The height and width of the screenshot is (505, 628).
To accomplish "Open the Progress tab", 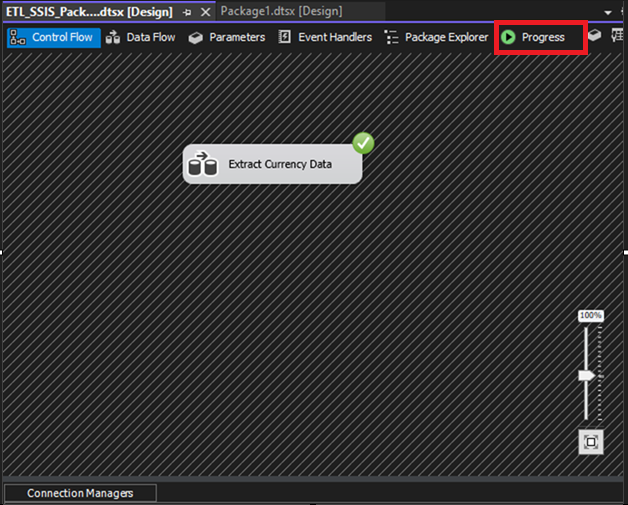I will click(x=540, y=37).
